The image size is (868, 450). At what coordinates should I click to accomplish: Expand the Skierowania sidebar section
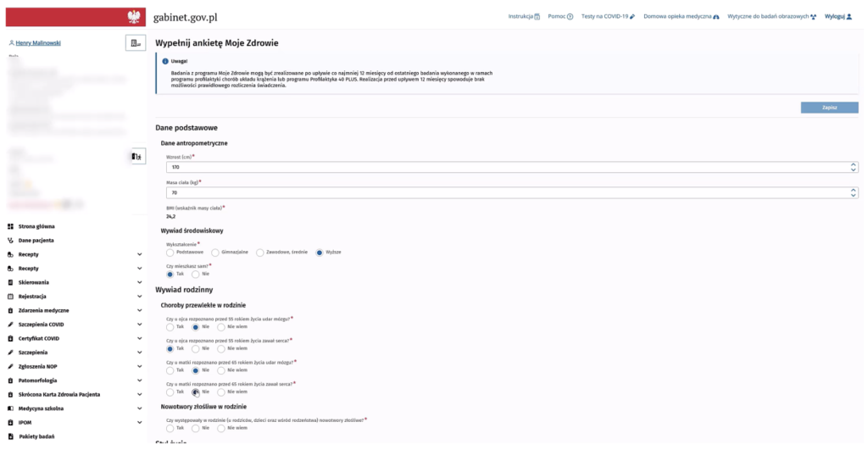pos(139,282)
